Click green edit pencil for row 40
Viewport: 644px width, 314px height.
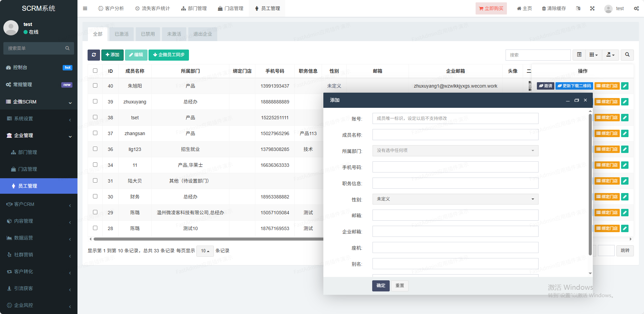point(625,86)
